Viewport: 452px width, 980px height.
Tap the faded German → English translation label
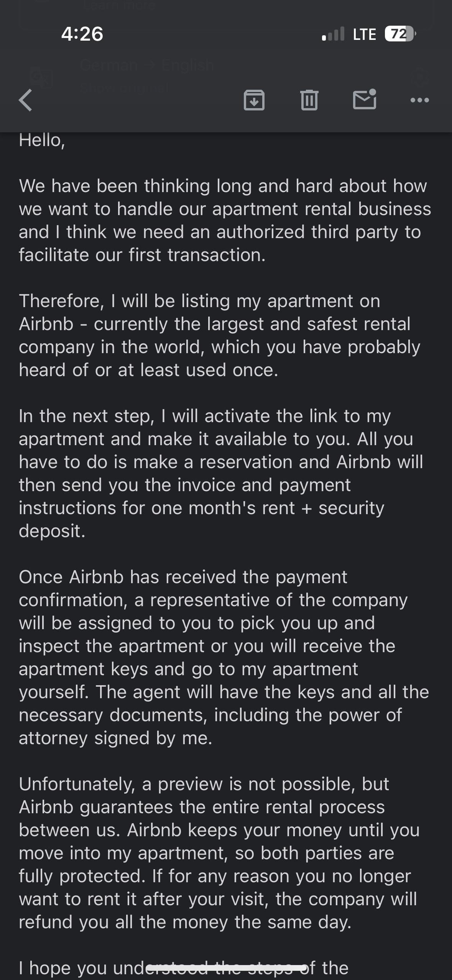pyautogui.click(x=147, y=65)
